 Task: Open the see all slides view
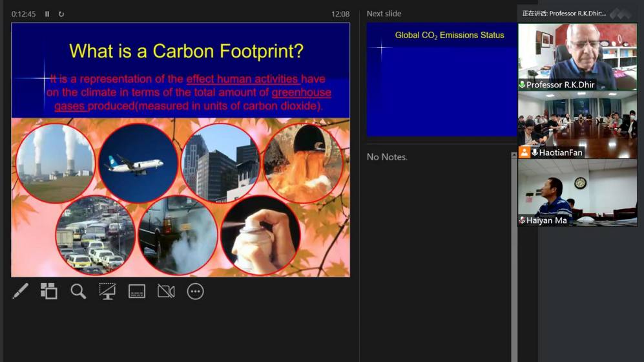pyautogui.click(x=49, y=292)
